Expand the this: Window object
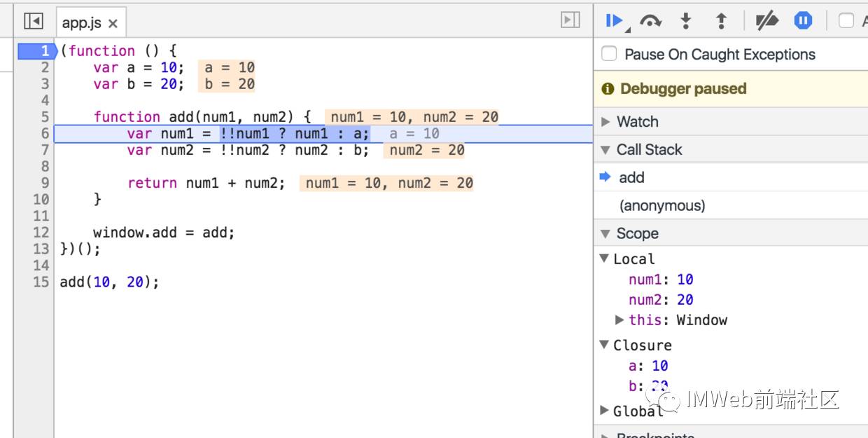The height and width of the screenshot is (438, 868). [619, 320]
